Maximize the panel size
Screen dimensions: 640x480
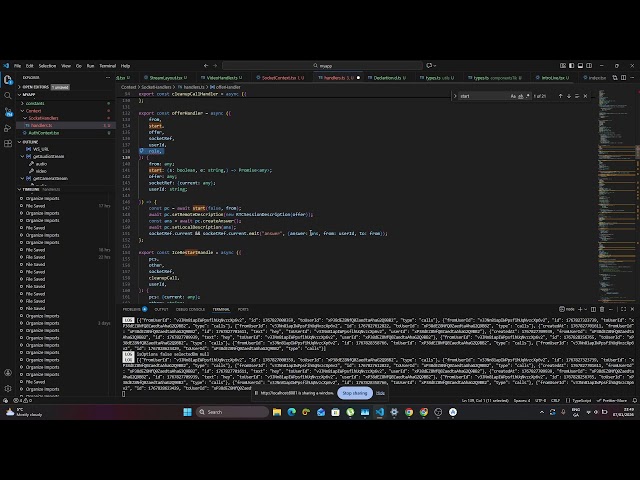coord(623,309)
